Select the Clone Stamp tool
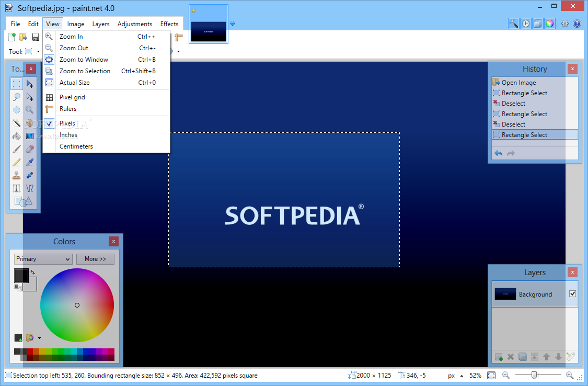The height and width of the screenshot is (386, 588). pos(17,175)
